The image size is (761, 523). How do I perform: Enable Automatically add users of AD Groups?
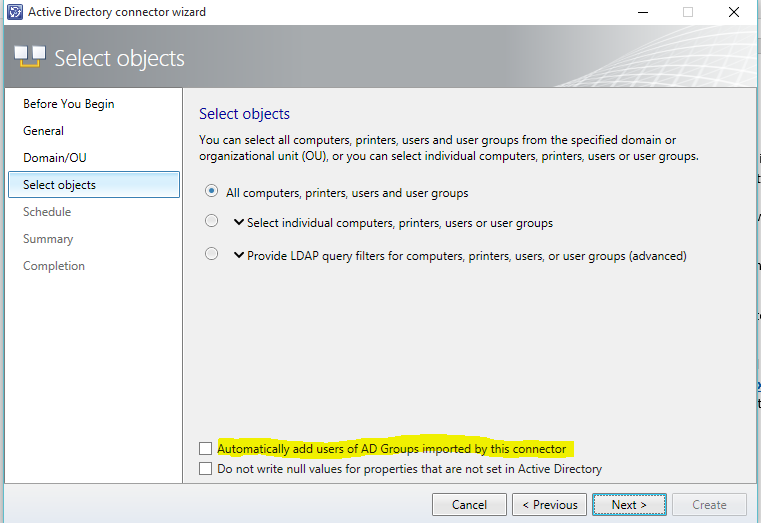pos(205,448)
